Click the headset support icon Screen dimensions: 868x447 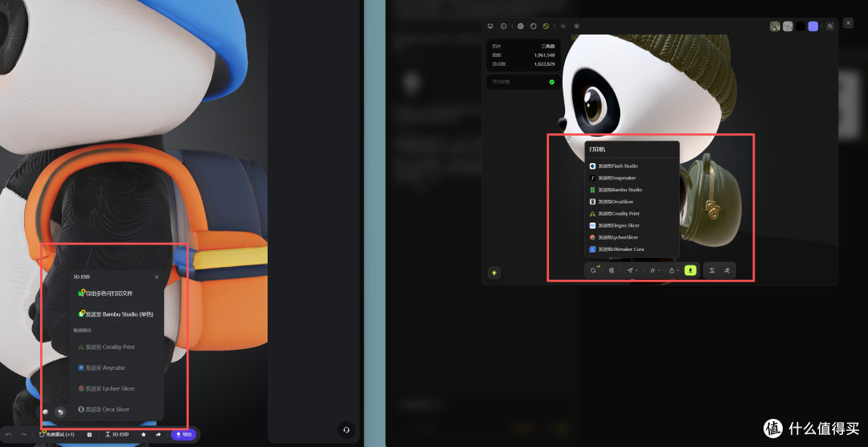[x=346, y=430]
